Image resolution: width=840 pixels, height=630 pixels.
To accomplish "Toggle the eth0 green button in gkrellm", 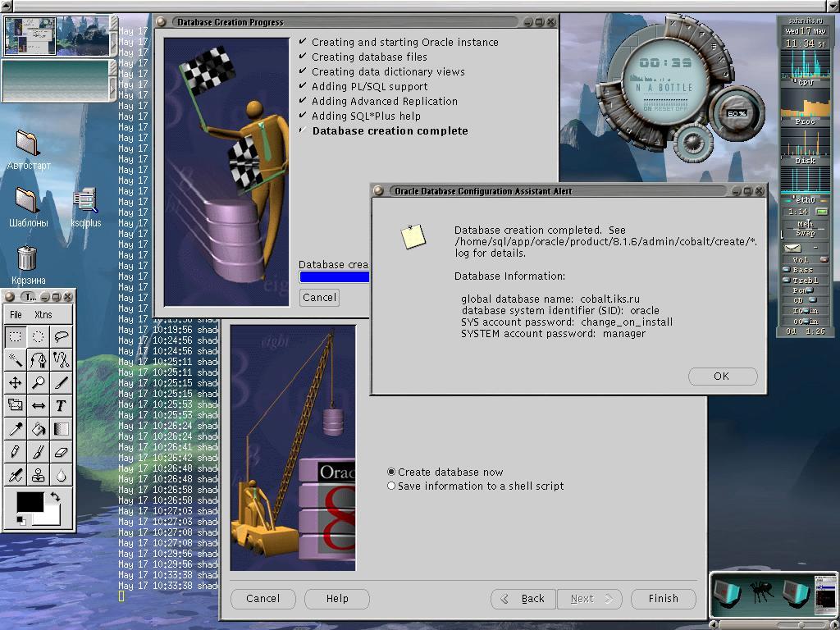I will pos(821,212).
